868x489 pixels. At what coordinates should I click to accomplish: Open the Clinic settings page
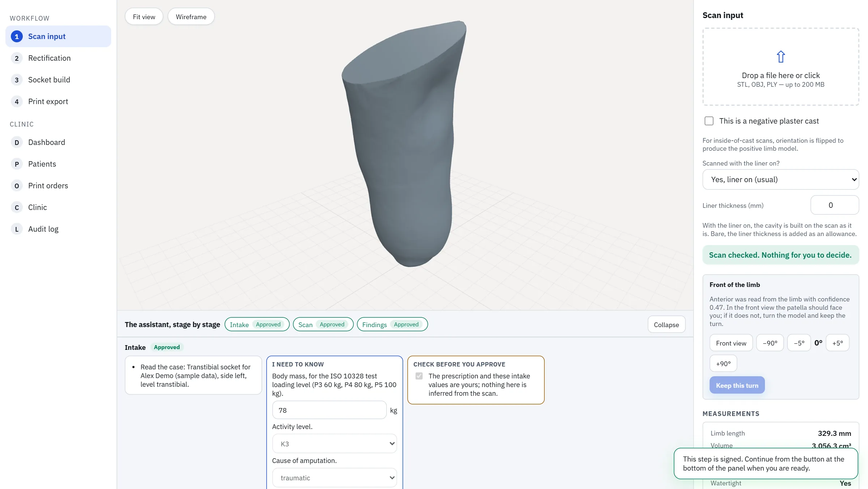[58, 207]
